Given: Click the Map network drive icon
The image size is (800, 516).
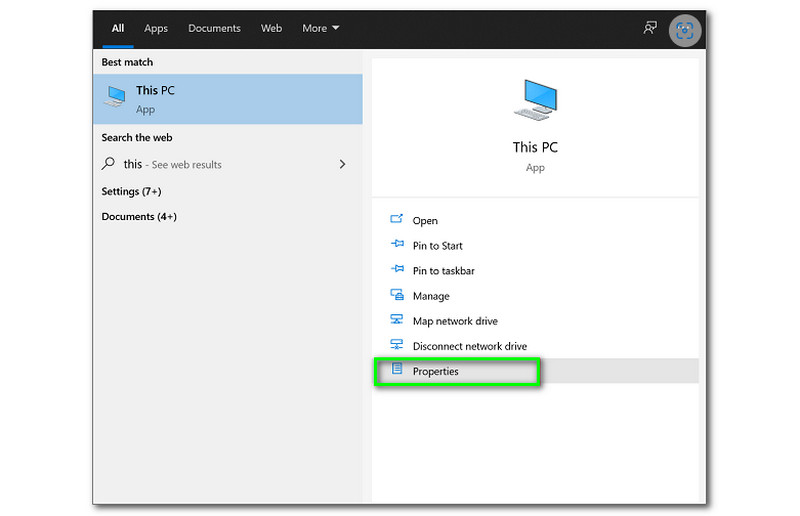Looking at the screenshot, I should (396, 321).
